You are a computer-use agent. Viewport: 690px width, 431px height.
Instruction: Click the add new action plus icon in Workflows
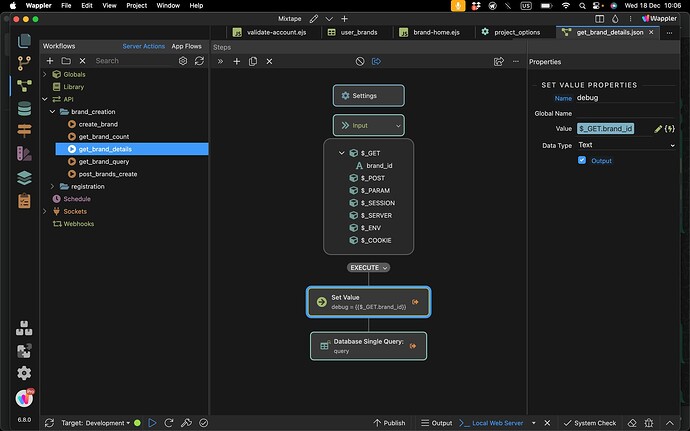point(50,61)
